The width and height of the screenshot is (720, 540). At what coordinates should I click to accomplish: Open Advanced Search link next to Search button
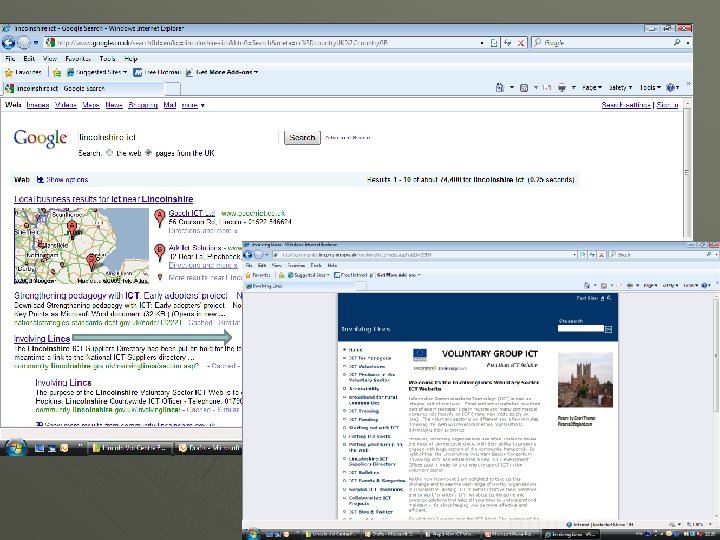[x=348, y=138]
